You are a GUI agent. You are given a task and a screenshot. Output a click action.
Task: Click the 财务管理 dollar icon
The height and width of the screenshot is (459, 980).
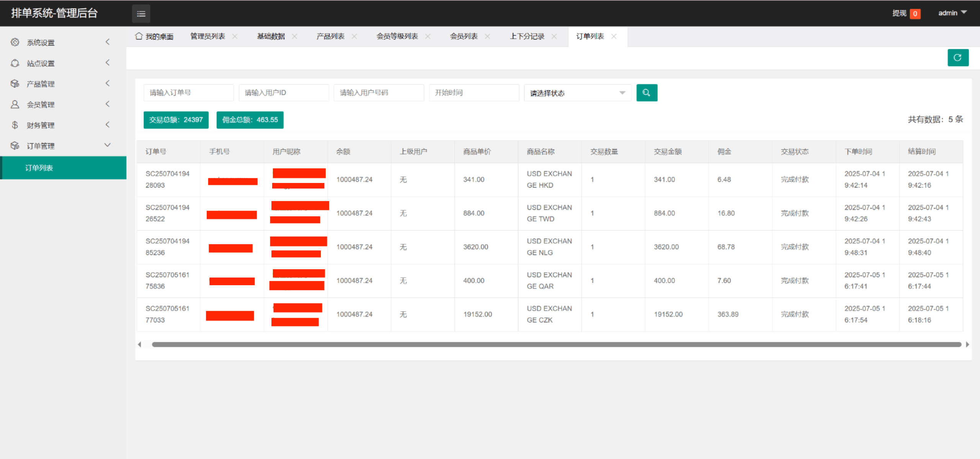pyautogui.click(x=15, y=125)
